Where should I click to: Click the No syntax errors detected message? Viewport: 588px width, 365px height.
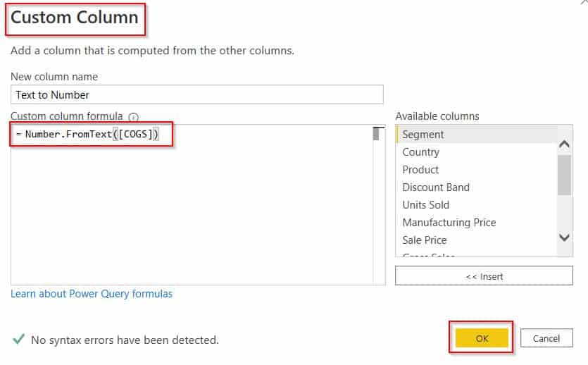tap(125, 340)
